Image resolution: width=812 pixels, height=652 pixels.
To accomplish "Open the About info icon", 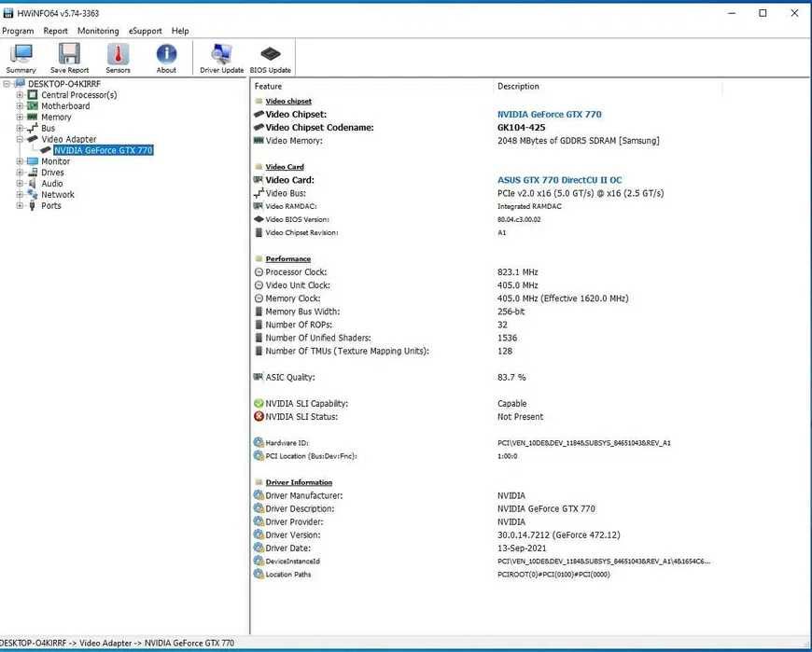I will (x=166, y=59).
